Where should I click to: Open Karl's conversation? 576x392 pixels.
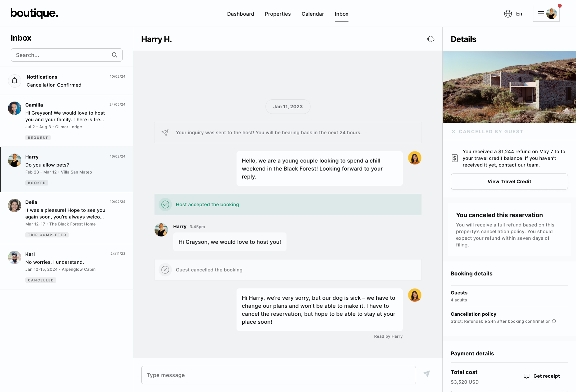(67, 267)
